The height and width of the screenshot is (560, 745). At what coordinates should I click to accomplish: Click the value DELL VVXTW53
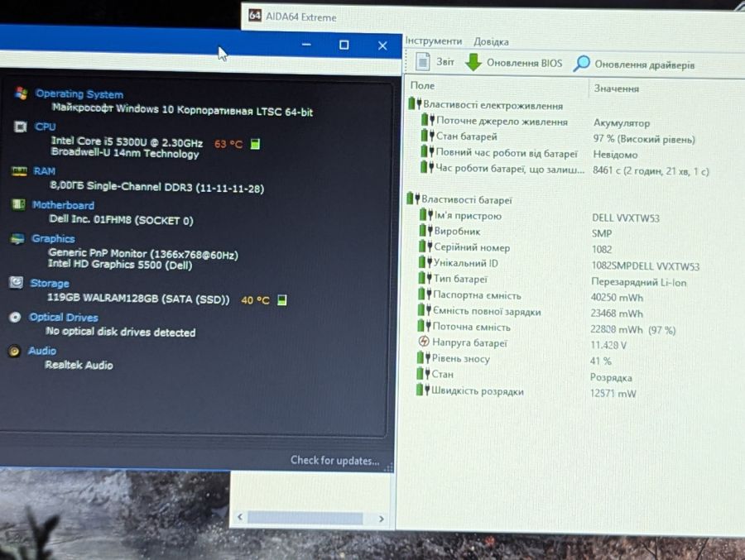[x=625, y=218]
